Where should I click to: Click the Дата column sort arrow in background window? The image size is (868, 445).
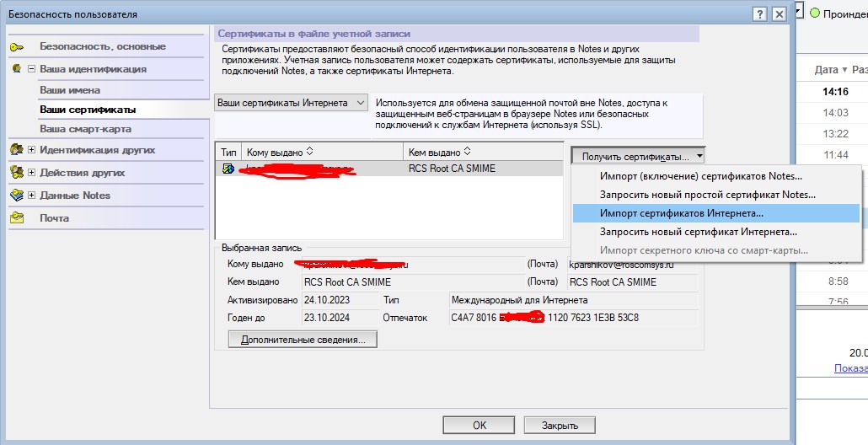(844, 70)
